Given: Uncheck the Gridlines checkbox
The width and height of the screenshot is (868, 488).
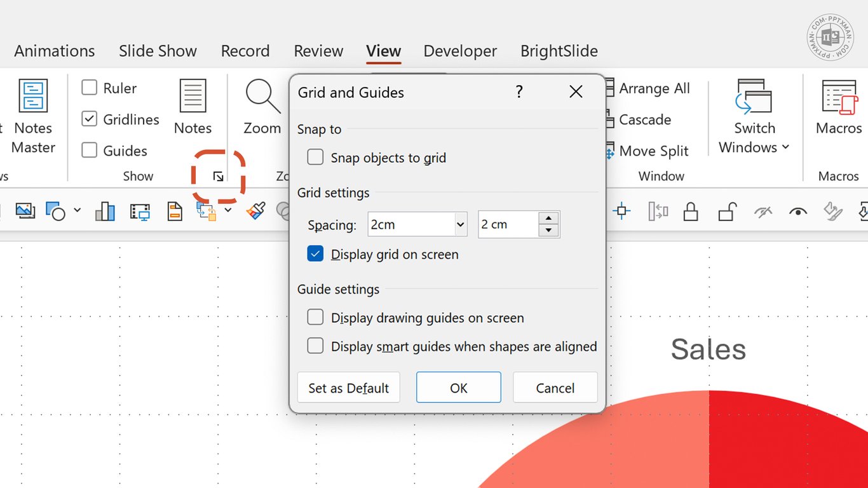Looking at the screenshot, I should click(x=90, y=119).
